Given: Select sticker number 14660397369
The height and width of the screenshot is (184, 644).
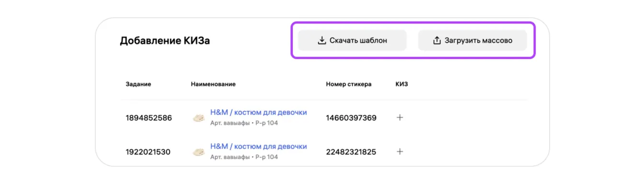Looking at the screenshot, I should click(351, 118).
